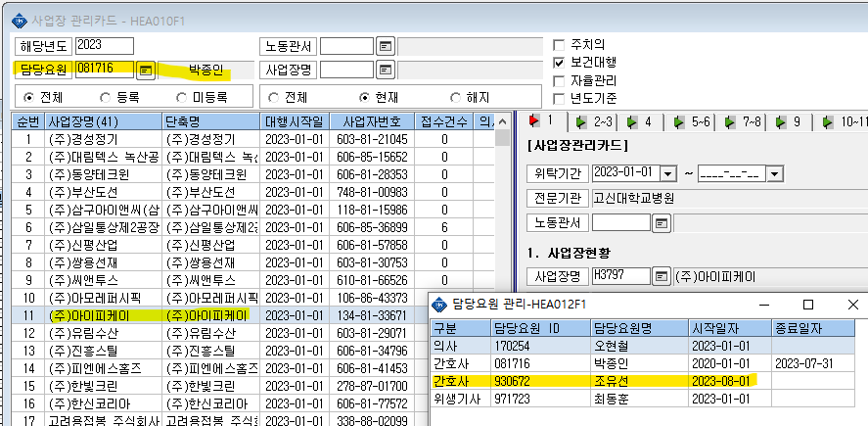The height and width of the screenshot is (426, 868).
Task: Expand the 위탁기간 start date dropdown
Action: click(x=668, y=174)
